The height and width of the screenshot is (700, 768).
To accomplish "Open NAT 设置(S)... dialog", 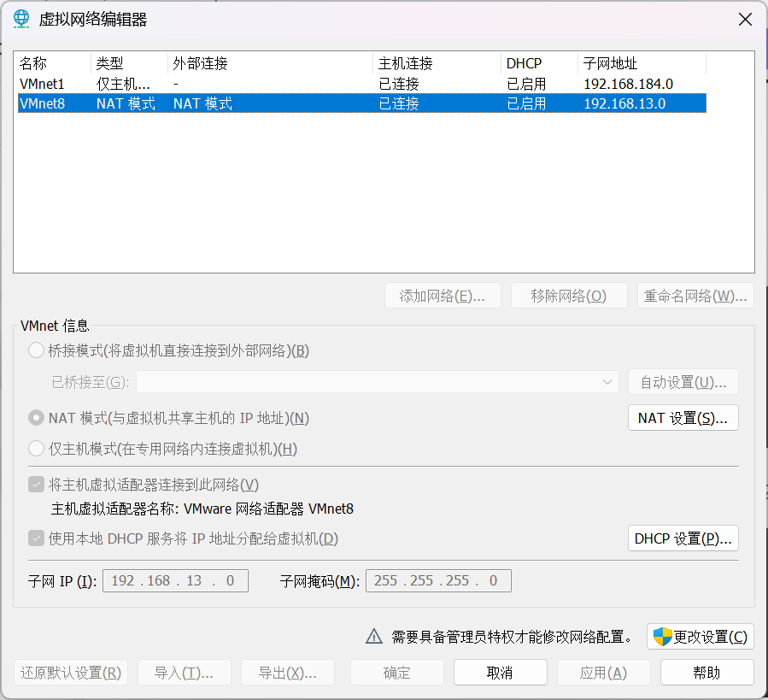I will (x=683, y=418).
